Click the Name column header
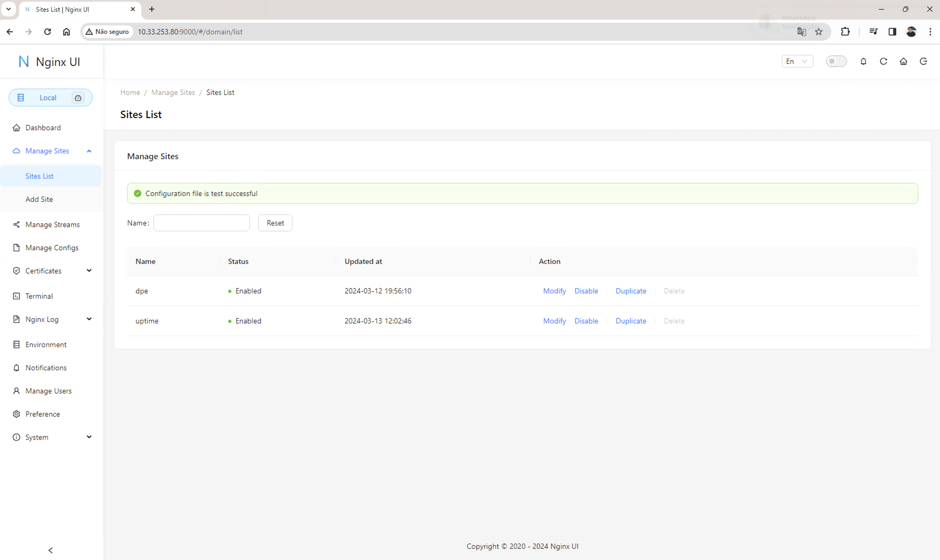 tap(145, 261)
